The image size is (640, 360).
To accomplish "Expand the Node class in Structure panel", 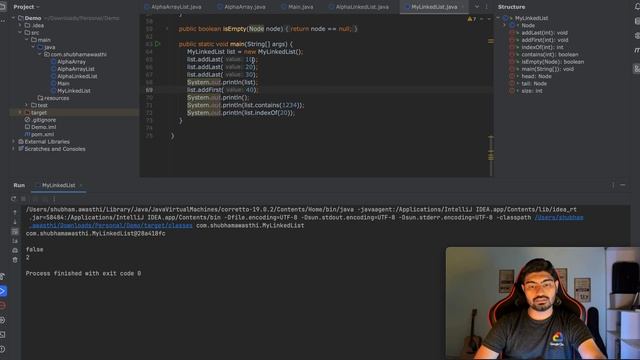I will 504,25.
